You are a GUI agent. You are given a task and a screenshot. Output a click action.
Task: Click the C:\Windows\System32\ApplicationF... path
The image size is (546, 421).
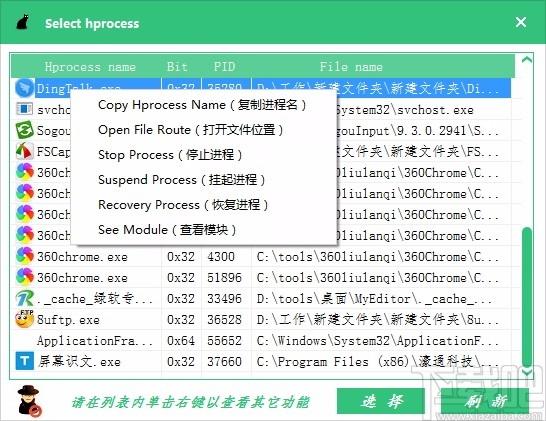(x=378, y=341)
